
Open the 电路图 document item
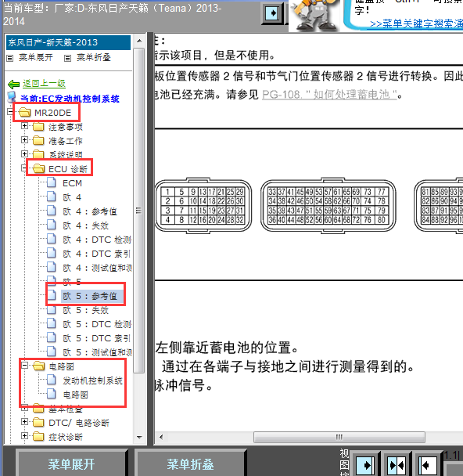click(76, 395)
